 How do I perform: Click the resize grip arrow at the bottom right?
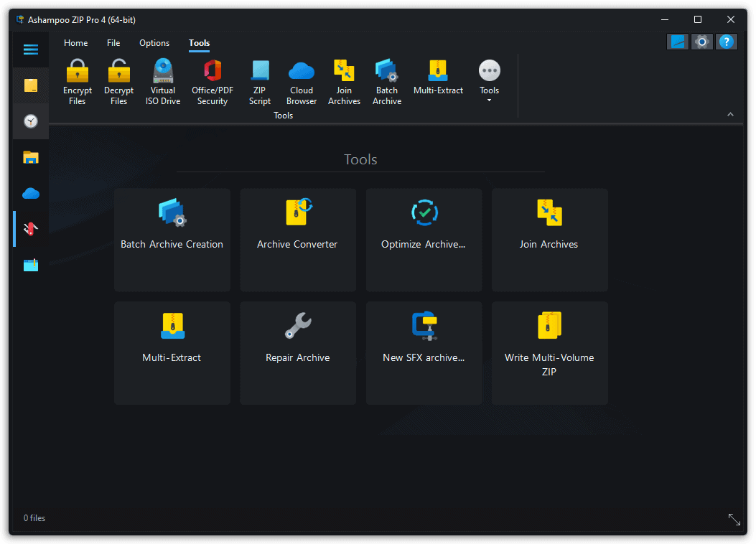(x=734, y=520)
